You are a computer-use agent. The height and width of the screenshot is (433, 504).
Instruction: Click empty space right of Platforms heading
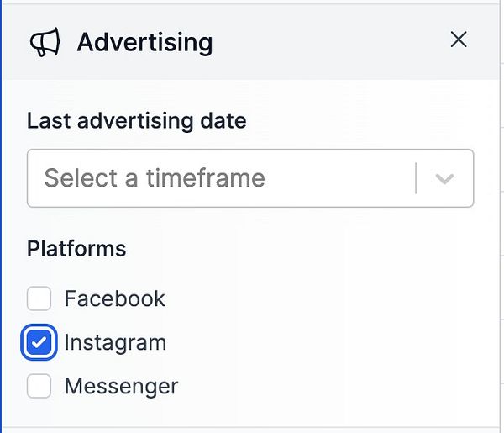pos(319,249)
